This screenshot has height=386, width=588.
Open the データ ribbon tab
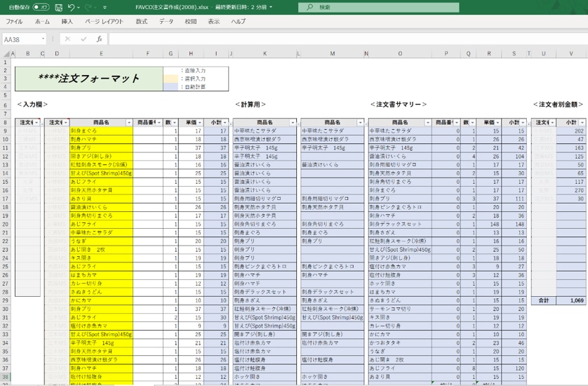tap(166, 21)
